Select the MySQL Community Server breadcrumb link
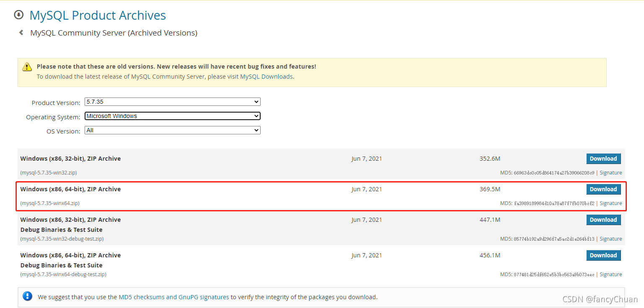 pos(114,33)
